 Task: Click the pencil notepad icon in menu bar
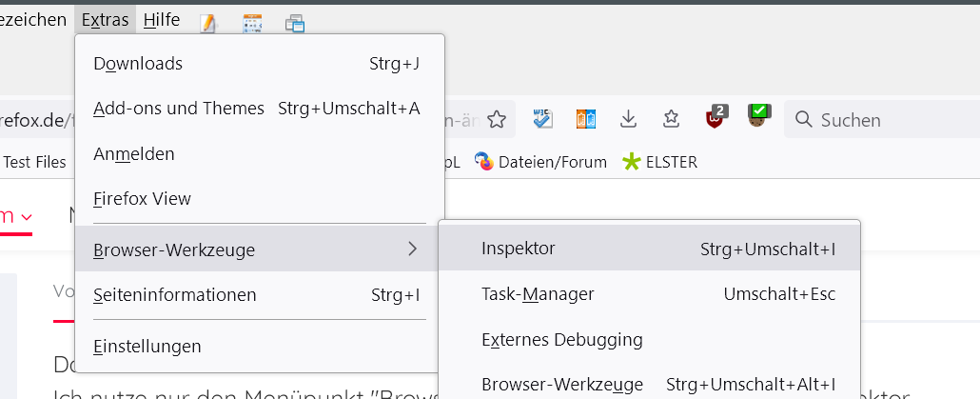click(208, 21)
